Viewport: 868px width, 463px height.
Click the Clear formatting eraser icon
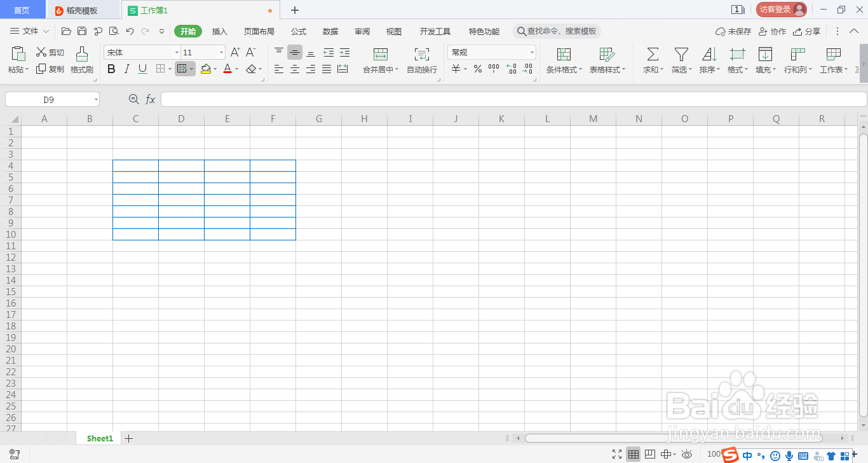pyautogui.click(x=252, y=69)
